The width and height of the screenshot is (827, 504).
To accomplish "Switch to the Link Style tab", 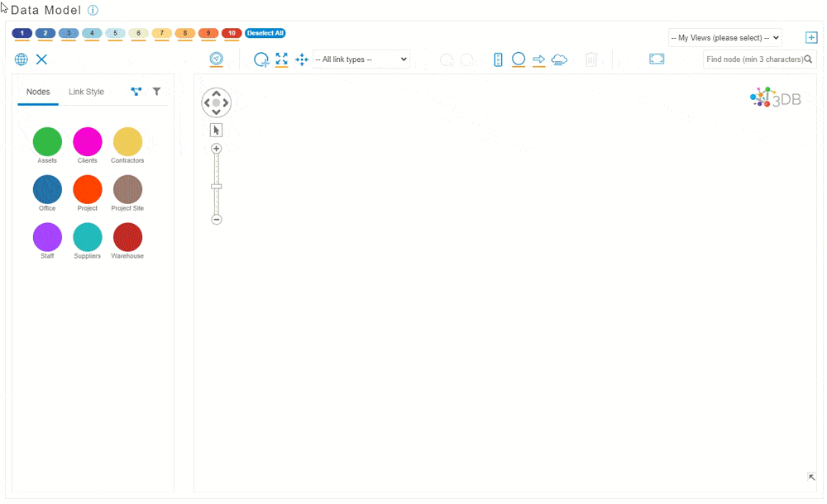I will coord(86,92).
